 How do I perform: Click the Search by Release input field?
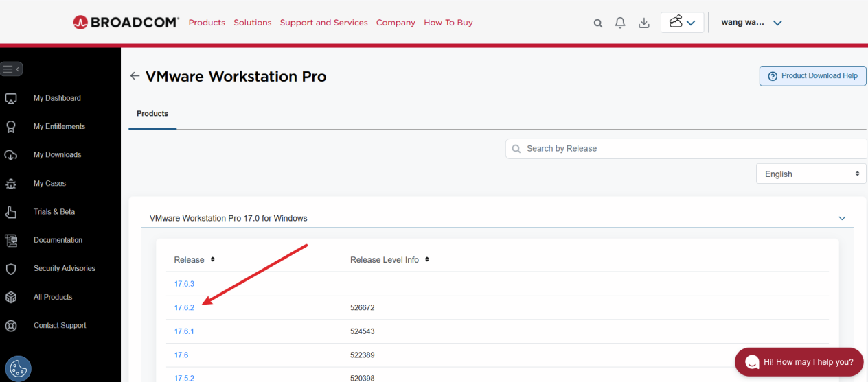686,149
